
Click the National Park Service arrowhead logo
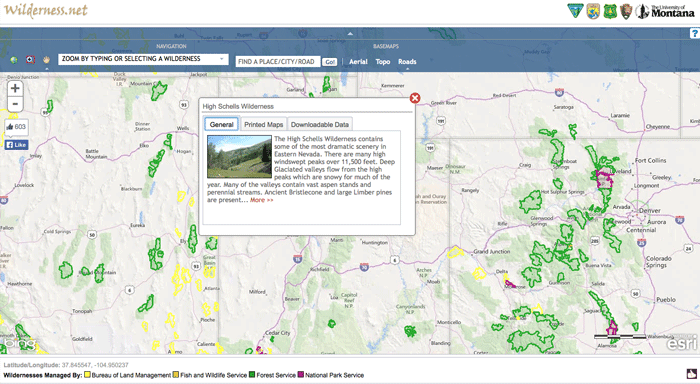pos(625,11)
